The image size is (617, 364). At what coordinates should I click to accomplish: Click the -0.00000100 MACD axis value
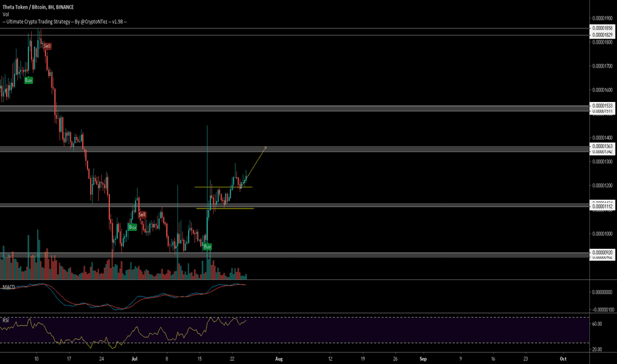click(x=602, y=310)
